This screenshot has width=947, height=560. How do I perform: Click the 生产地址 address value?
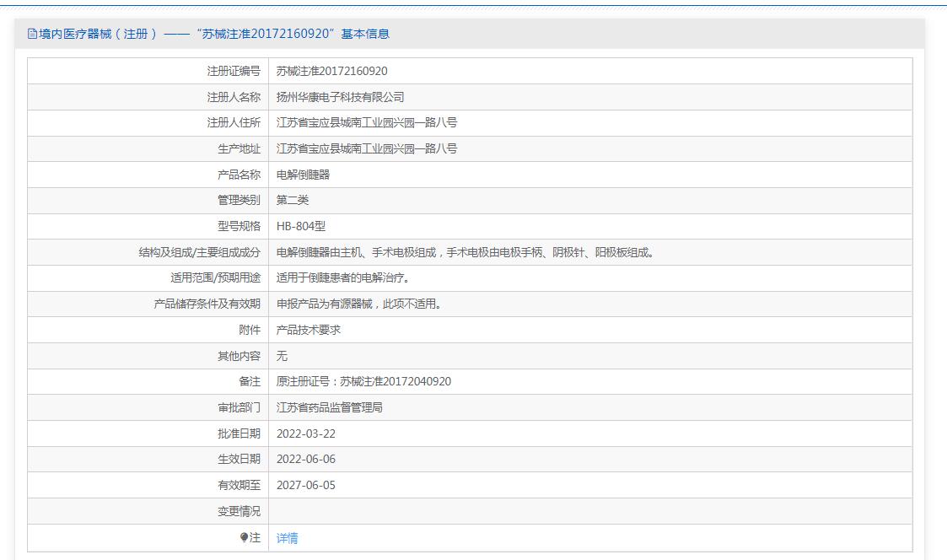pyautogui.click(x=367, y=148)
